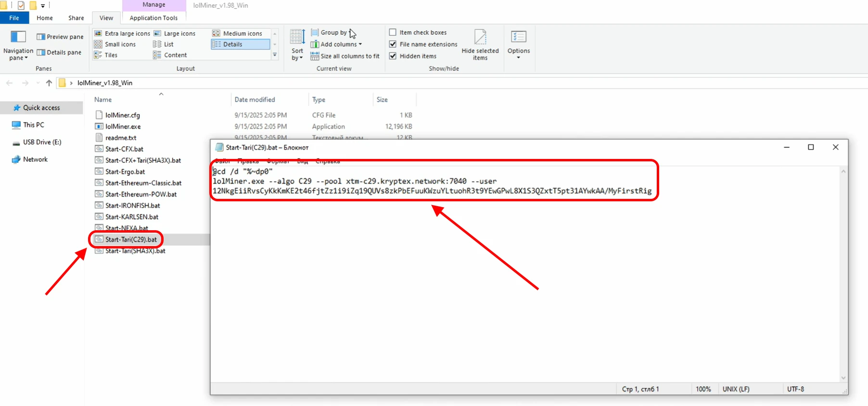This screenshot has height=406, width=868.
Task: Sort files by Date modified column
Action: pyautogui.click(x=255, y=100)
